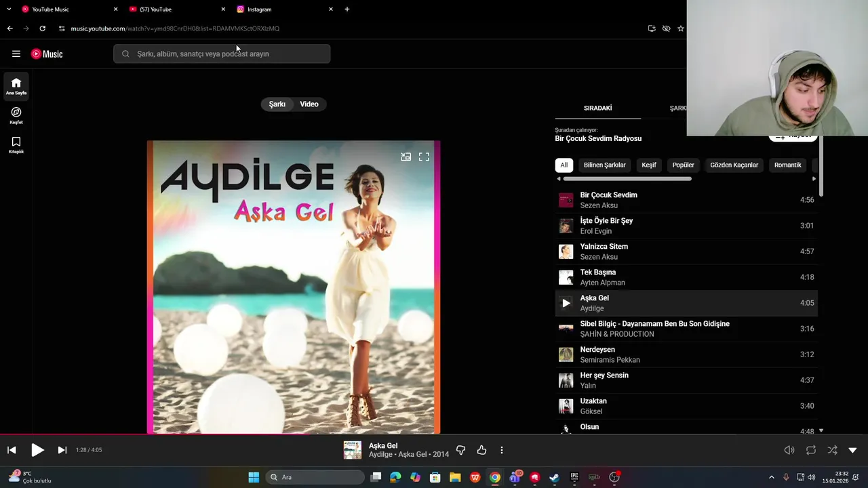Select the Popüler filter chip
Image resolution: width=868 pixels, height=488 pixels.
coord(684,165)
